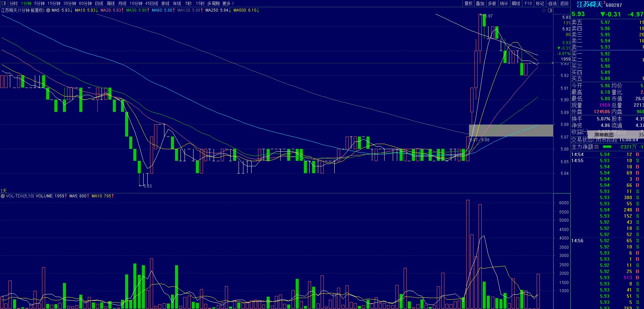Image resolution: width=644 pixels, height=309 pixels.
Task: Click the 最低 5.80 value
Action: (605, 99)
